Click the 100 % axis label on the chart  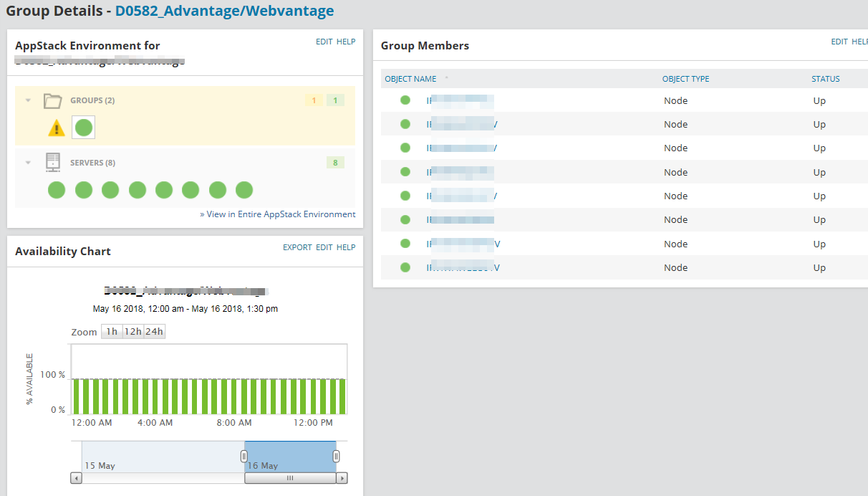(52, 375)
